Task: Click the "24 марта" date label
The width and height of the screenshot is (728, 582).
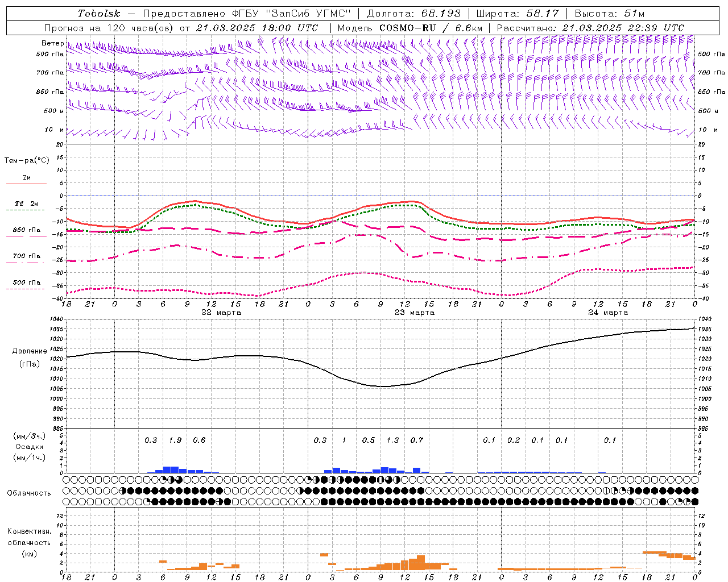Action: point(608,312)
